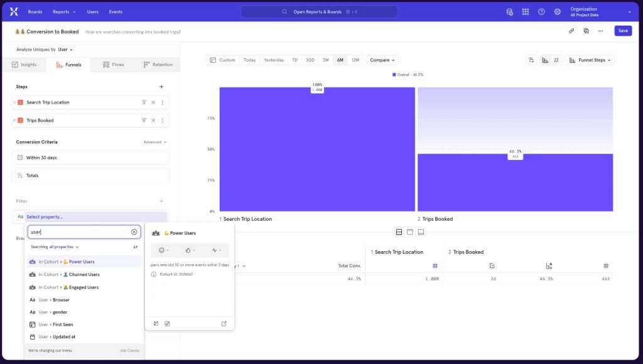The height and width of the screenshot is (364, 643).
Task: Remove the Trips Booked step with X
Action: (153, 120)
